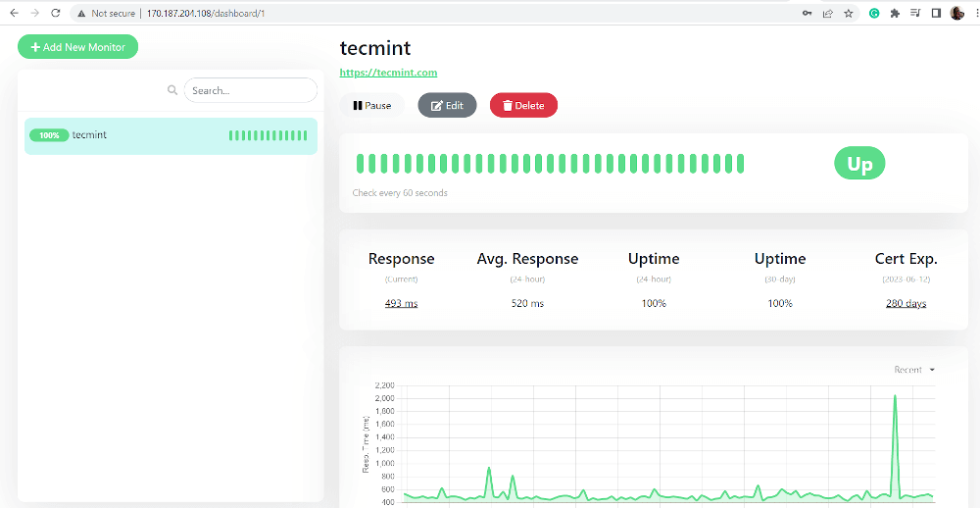The height and width of the screenshot is (508, 980).
Task: Open saved password key icon
Action: tap(807, 13)
